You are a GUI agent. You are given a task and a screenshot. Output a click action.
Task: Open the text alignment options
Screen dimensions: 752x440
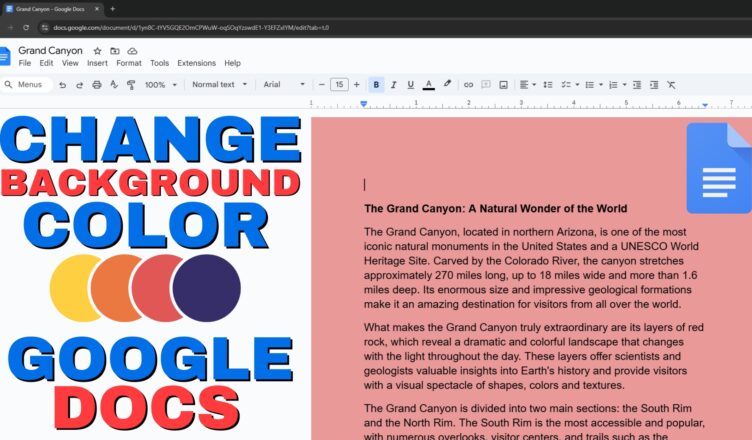[528, 85]
